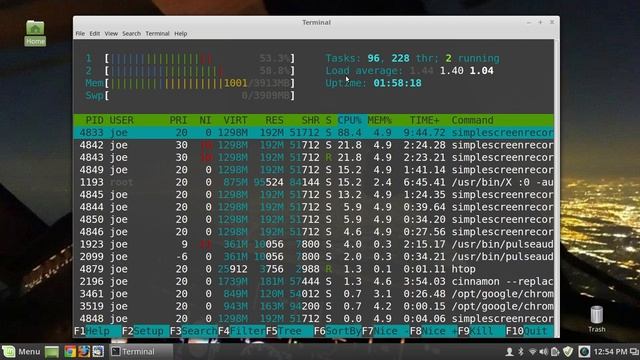Click F3 Search in htop footer
Viewport: 640px width, 360px height.
[193, 331]
